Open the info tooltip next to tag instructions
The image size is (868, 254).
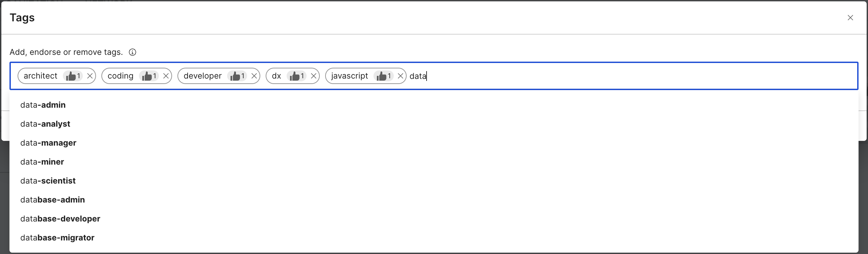[x=132, y=52]
